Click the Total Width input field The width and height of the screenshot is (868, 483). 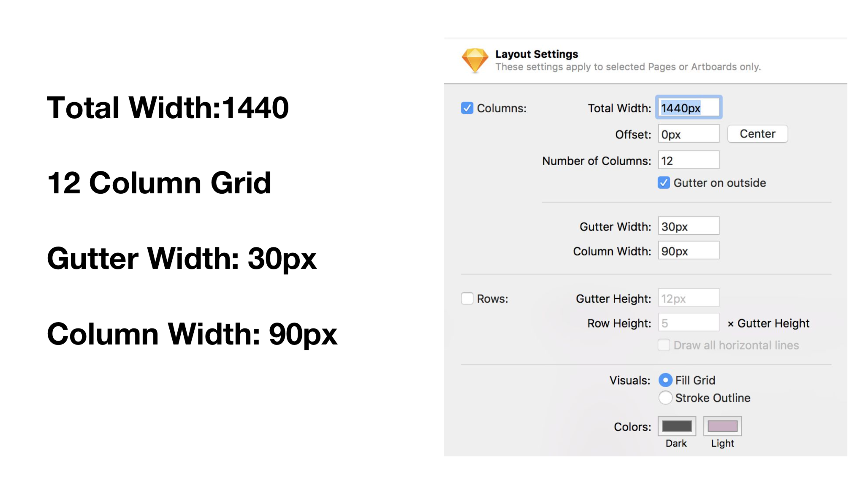689,108
